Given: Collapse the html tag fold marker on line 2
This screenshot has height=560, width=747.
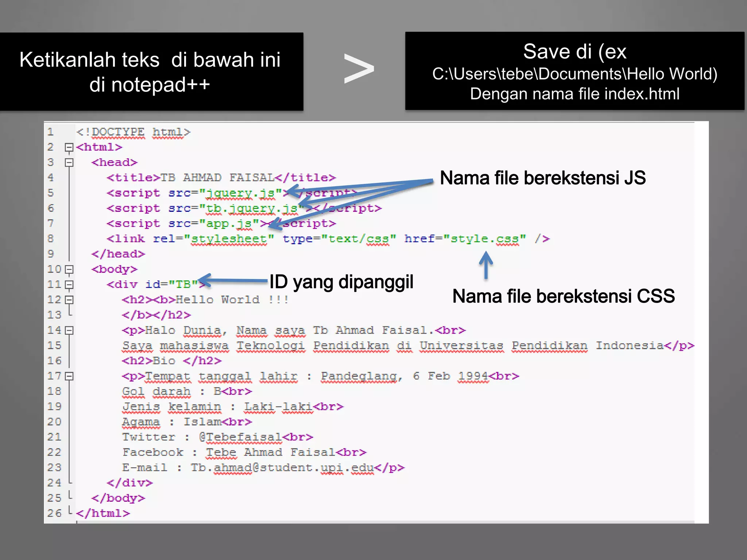Looking at the screenshot, I should pyautogui.click(x=69, y=148).
